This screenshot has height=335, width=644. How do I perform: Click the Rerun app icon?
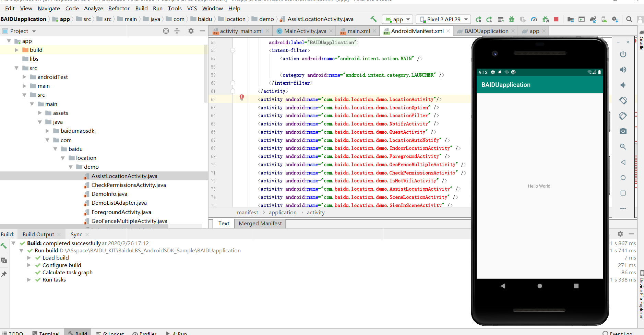coord(478,19)
